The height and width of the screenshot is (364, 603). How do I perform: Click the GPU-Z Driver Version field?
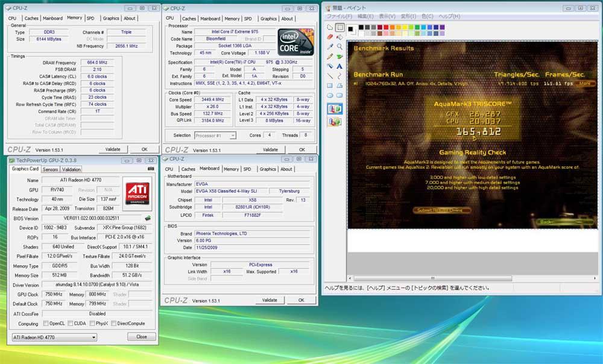[97, 285]
